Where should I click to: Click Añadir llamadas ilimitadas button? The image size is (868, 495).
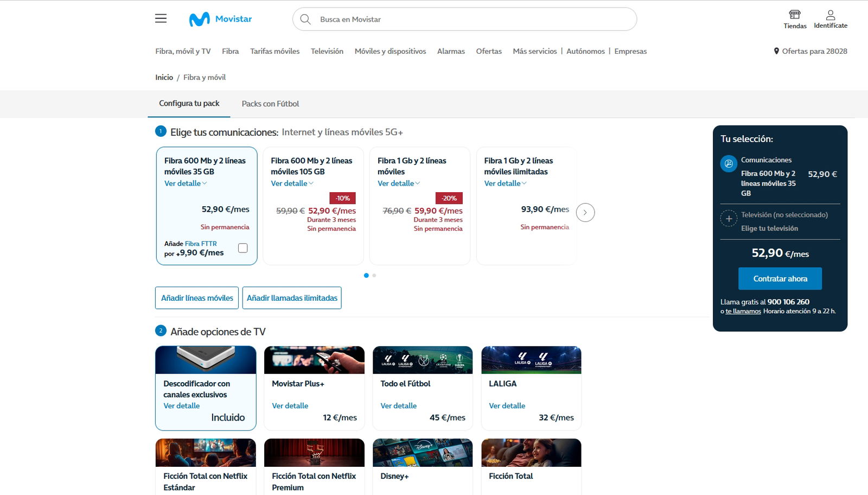point(292,298)
